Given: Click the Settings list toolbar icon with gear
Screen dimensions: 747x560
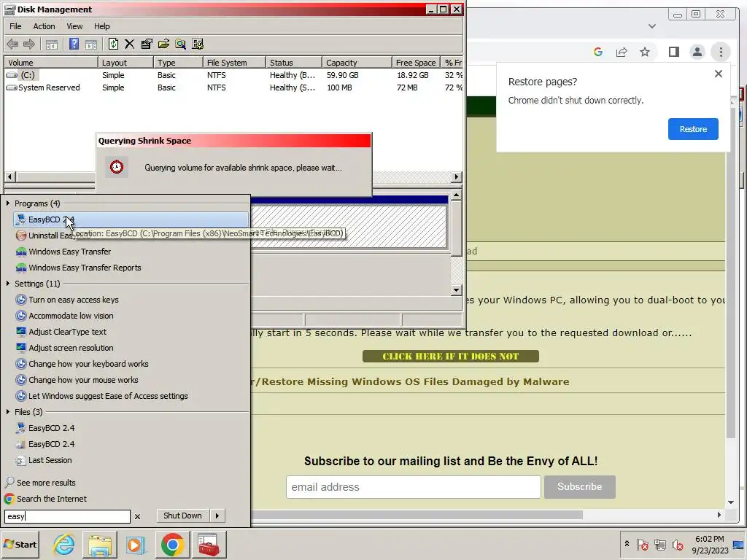Looking at the screenshot, I should [198, 44].
